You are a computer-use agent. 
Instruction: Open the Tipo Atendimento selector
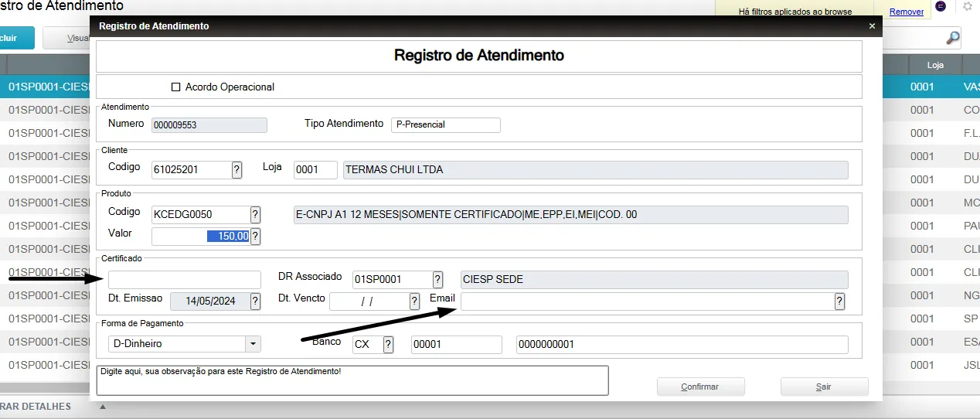click(x=445, y=124)
